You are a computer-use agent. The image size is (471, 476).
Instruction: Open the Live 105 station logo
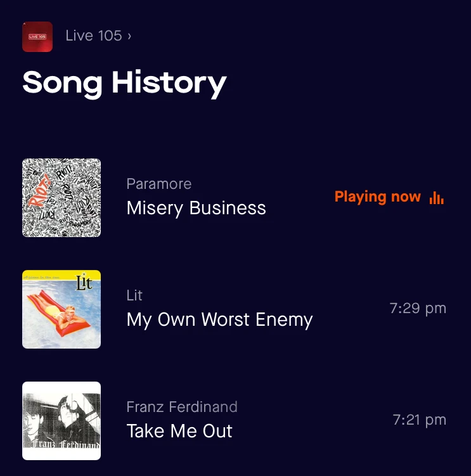37,37
